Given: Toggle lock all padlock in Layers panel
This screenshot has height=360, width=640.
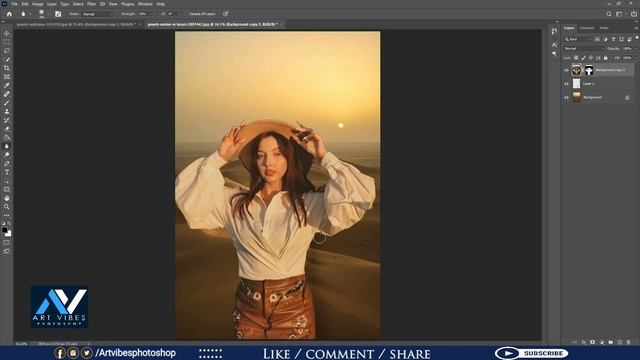Looking at the screenshot, I should pyautogui.click(x=605, y=58).
